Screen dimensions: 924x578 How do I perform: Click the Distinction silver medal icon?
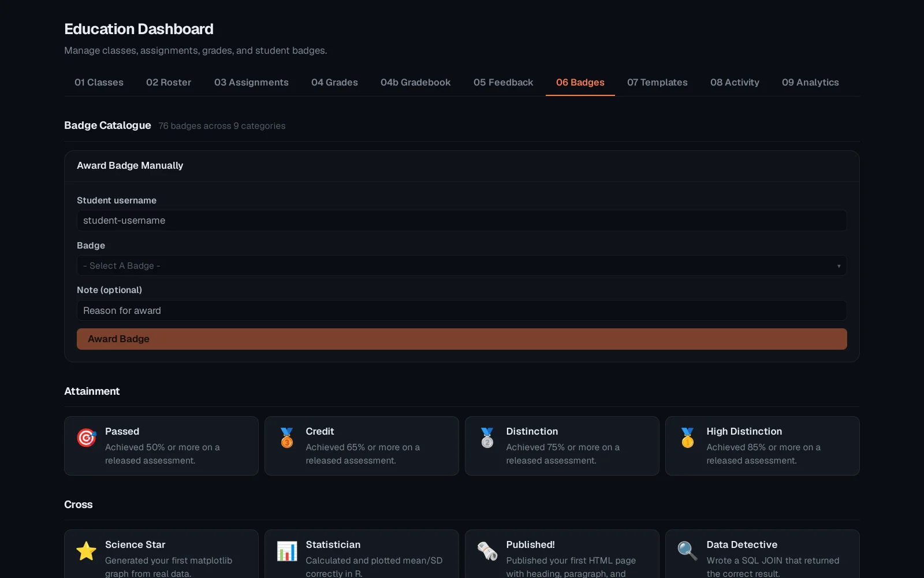click(x=487, y=438)
